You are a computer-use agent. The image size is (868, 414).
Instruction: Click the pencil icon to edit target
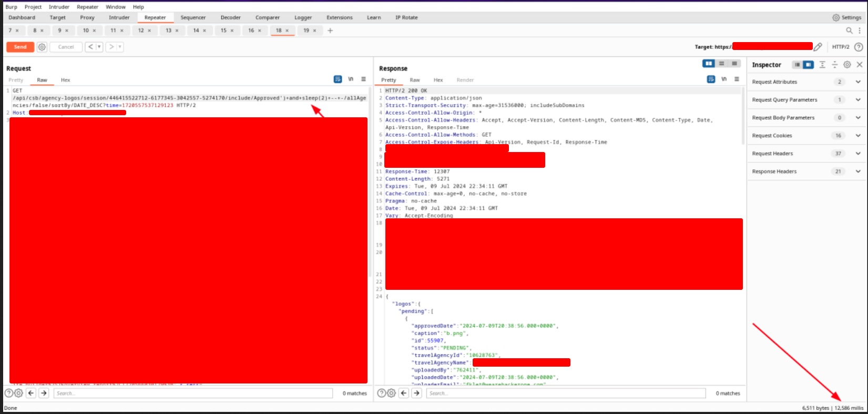818,47
